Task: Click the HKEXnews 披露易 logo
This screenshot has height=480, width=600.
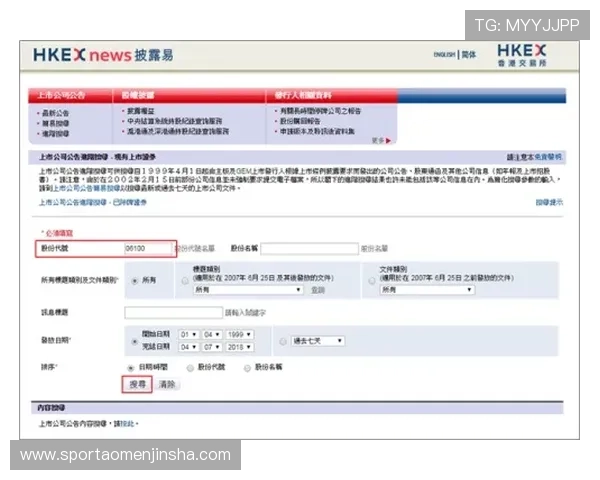Action: (x=103, y=55)
